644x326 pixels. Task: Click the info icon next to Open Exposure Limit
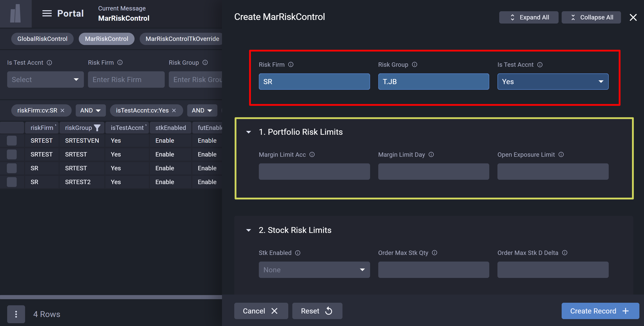coord(561,155)
